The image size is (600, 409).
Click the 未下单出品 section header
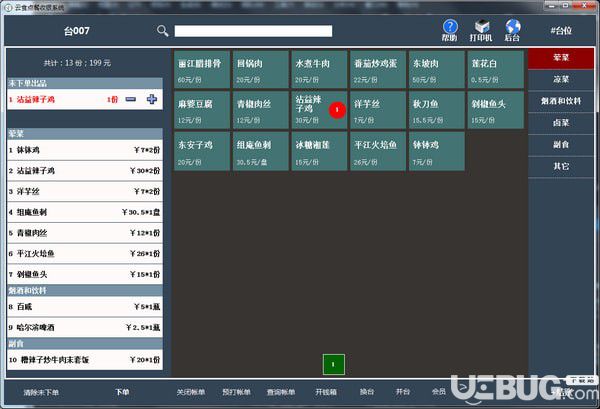tap(85, 83)
